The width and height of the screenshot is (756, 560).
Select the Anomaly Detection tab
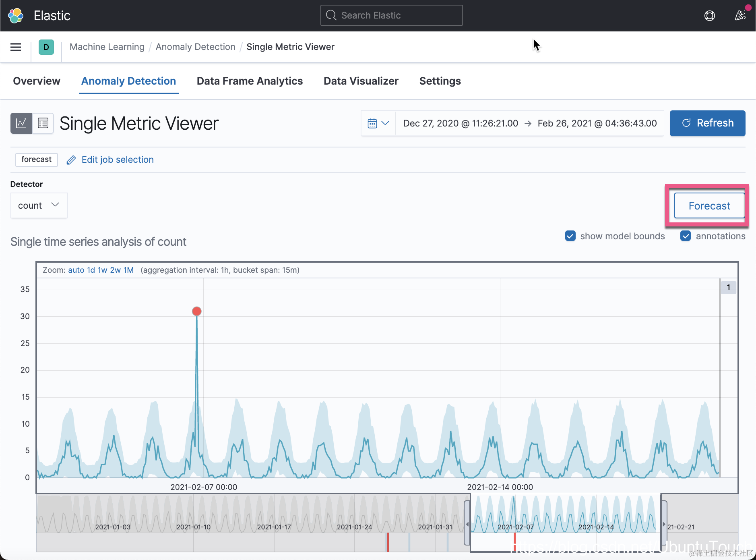[x=129, y=81]
